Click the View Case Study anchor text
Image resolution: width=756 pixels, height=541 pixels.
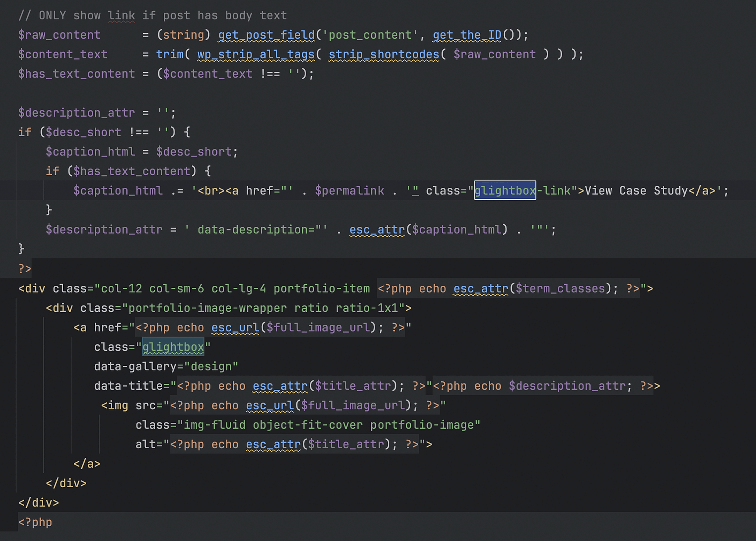(x=636, y=191)
